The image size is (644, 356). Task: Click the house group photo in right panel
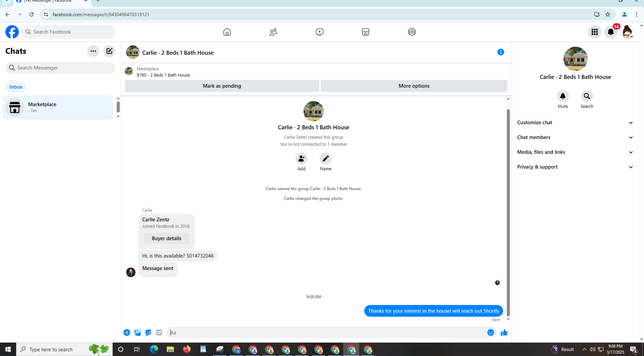(576, 59)
